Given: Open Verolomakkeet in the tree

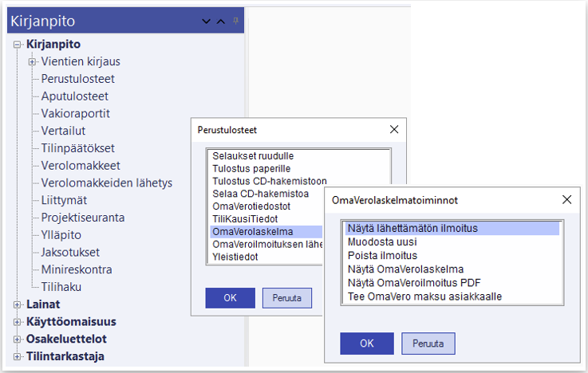Looking at the screenshot, I should click(81, 166).
